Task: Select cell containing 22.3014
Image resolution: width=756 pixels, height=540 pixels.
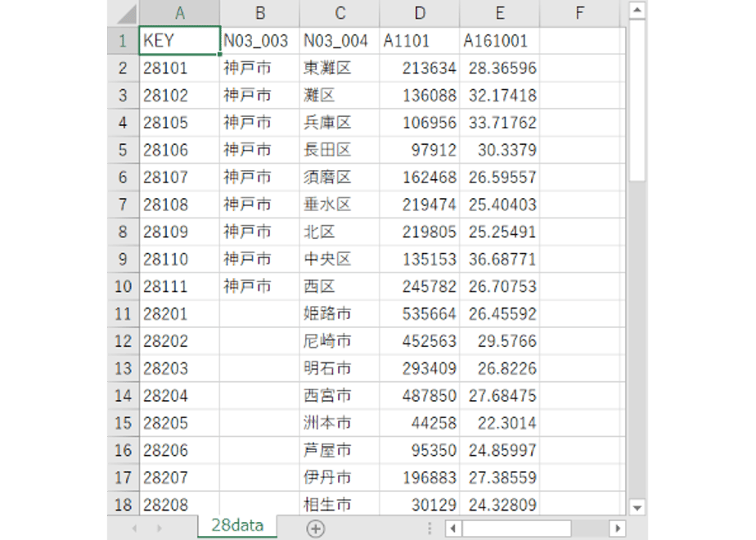Action: click(x=499, y=423)
